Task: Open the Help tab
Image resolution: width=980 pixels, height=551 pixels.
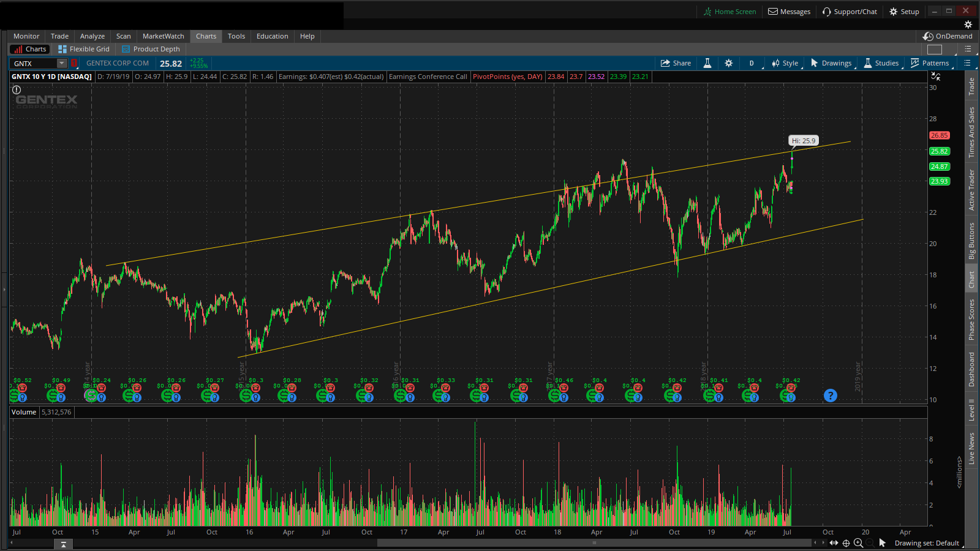Action: (x=307, y=36)
